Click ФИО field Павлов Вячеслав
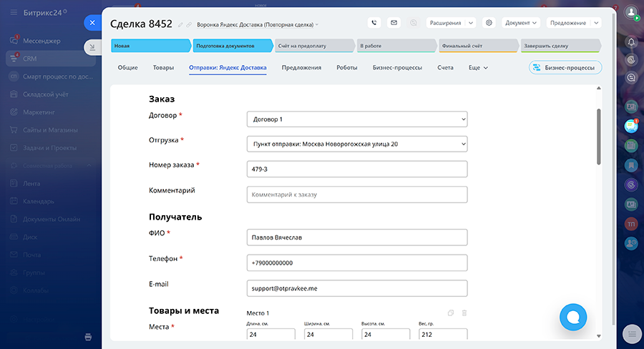 point(357,237)
